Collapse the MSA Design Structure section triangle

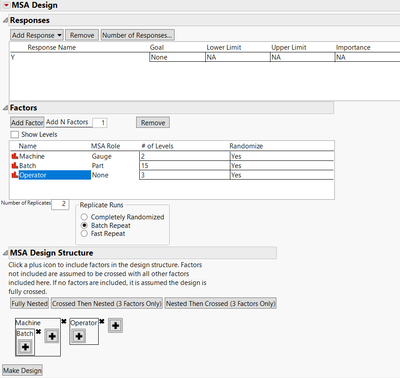point(5,253)
